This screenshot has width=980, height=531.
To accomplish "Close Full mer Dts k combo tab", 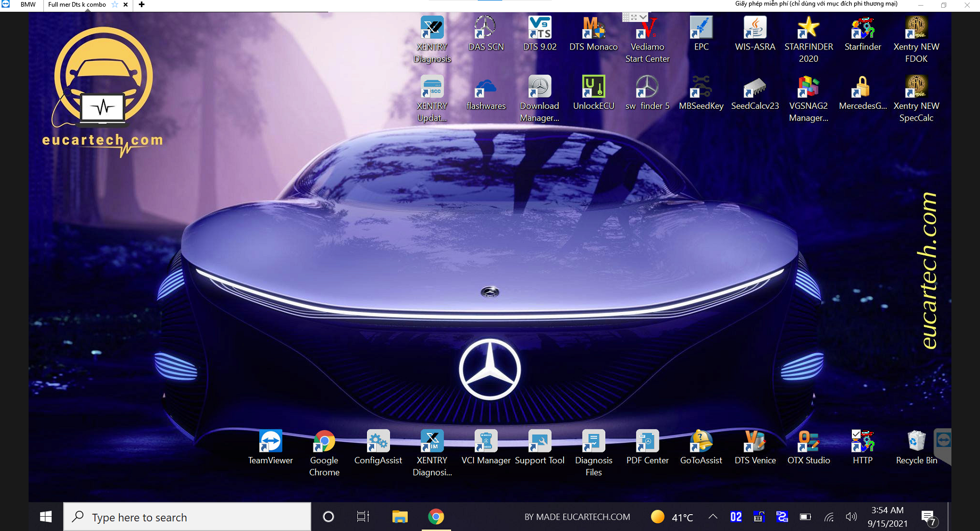I will 126,5.
